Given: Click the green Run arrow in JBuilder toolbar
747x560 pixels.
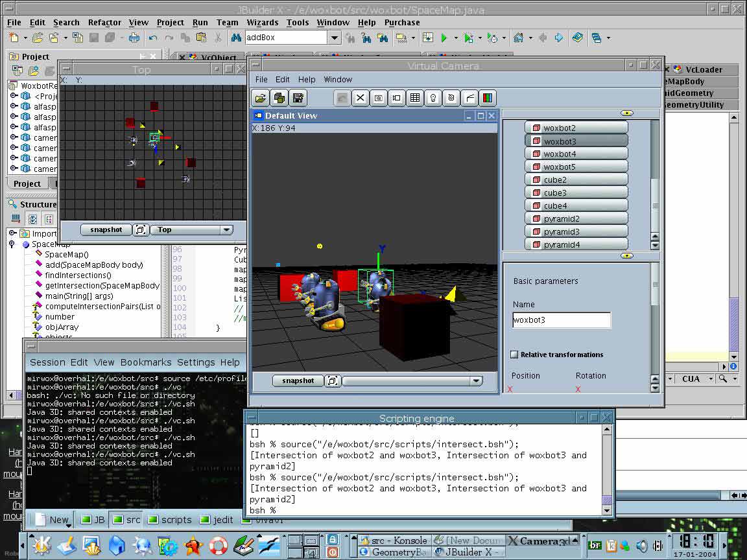Looking at the screenshot, I should click(444, 38).
